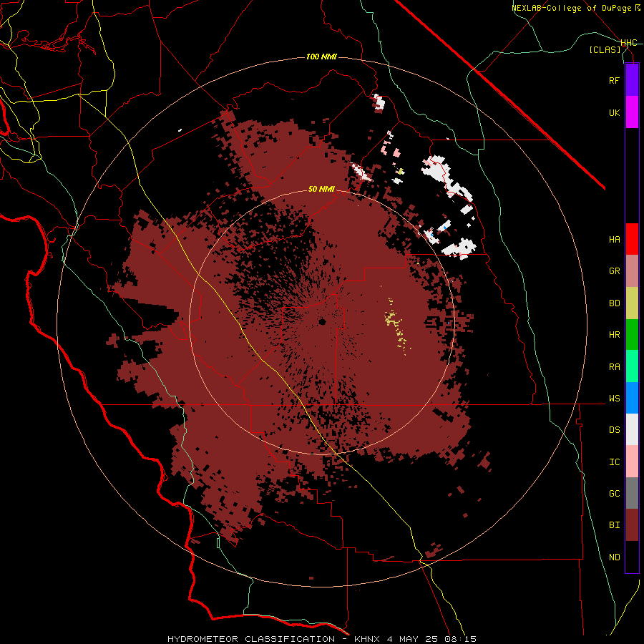The height and width of the screenshot is (644, 644).
Task: Click the gray GC legend swatch
Action: [632, 493]
